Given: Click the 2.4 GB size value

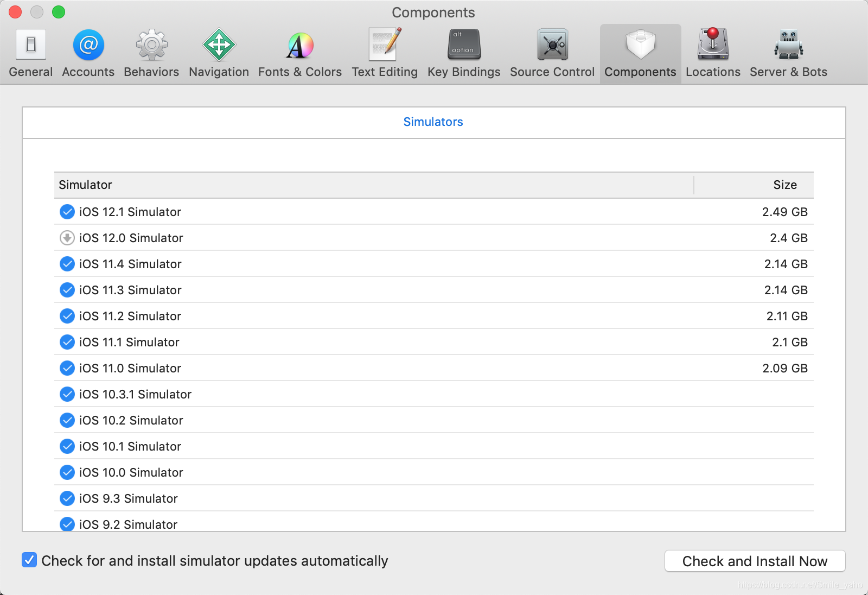Looking at the screenshot, I should point(789,238).
